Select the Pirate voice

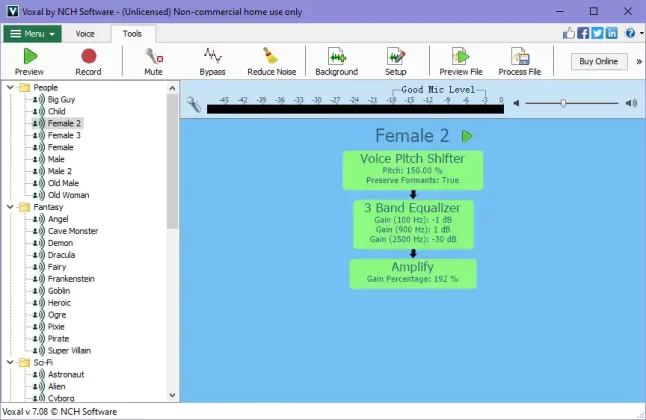59,338
